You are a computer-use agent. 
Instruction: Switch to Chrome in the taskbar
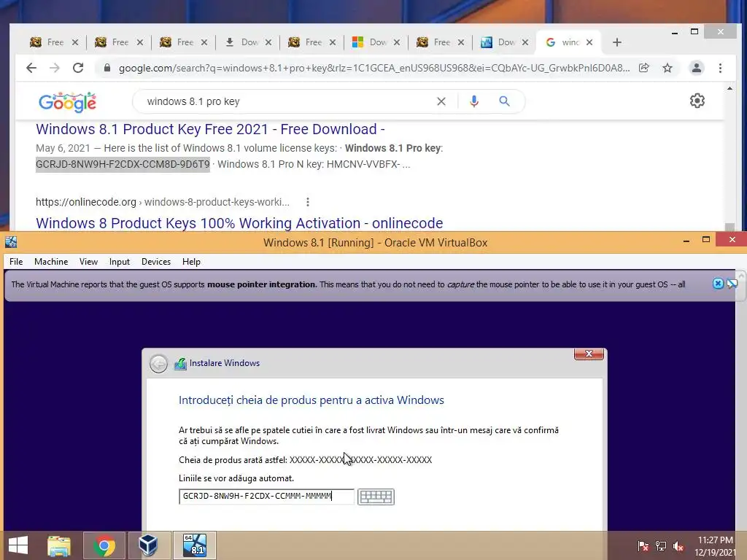[104, 545]
